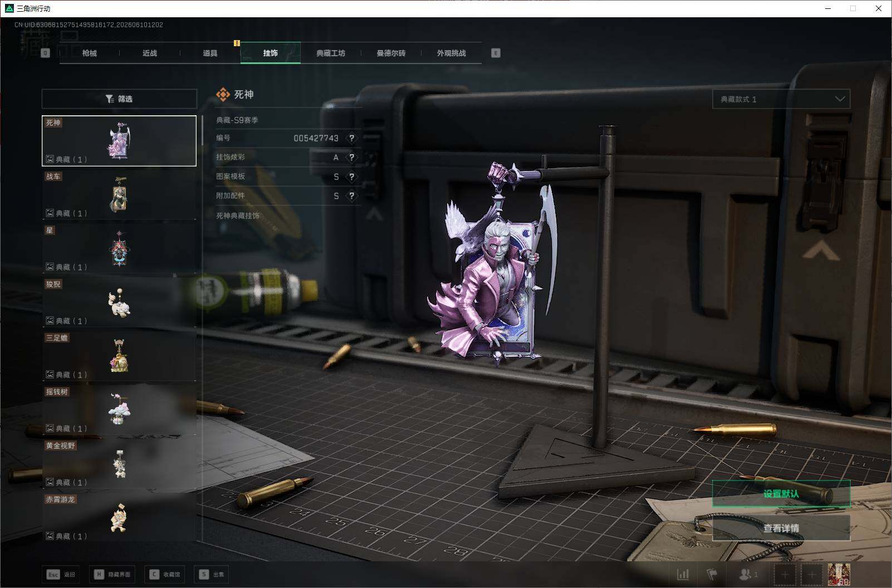
Task: Click the 典藏 image icon under 赤霄游龙
Action: pyautogui.click(x=50, y=536)
